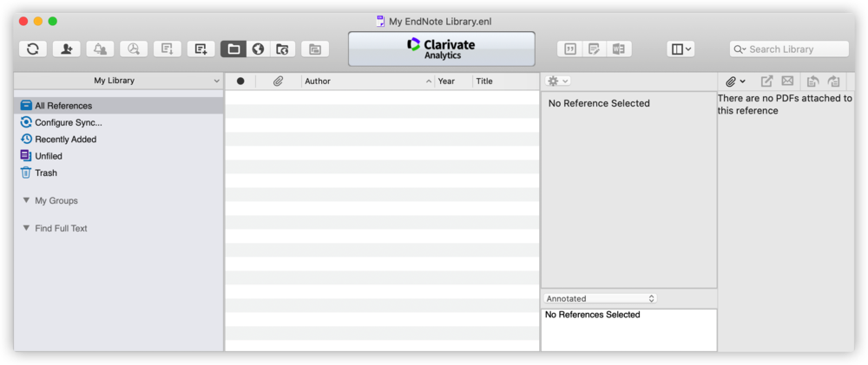Open the attach PDF paperclip dropdown
This screenshot has height=365, width=868.
(735, 81)
